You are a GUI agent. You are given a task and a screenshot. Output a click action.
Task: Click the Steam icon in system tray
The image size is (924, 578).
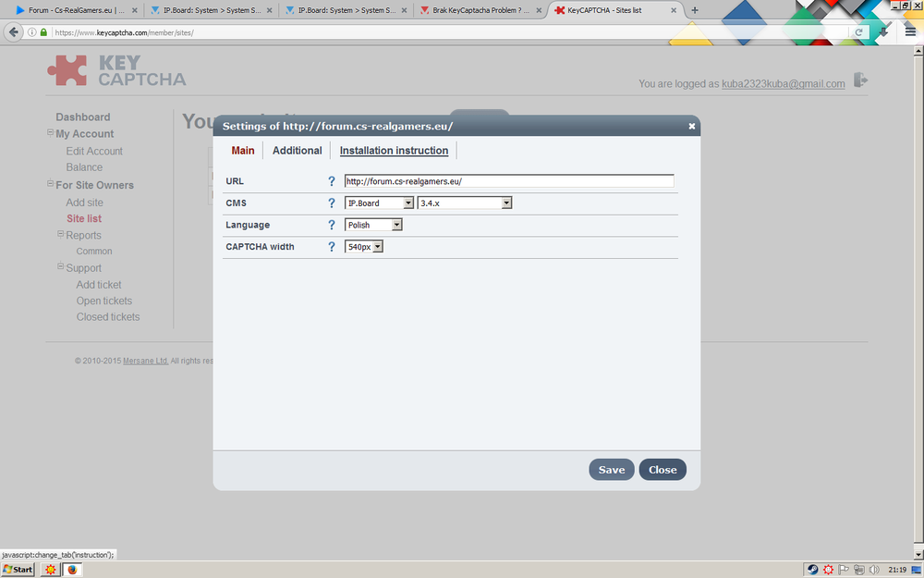(812, 570)
